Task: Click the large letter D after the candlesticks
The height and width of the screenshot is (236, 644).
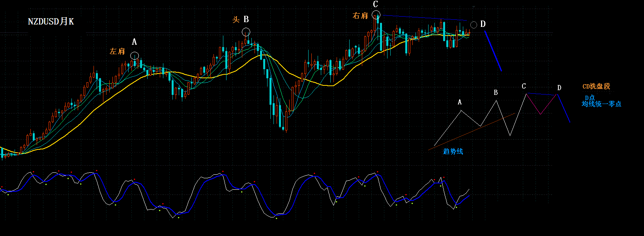Action: tap(483, 24)
